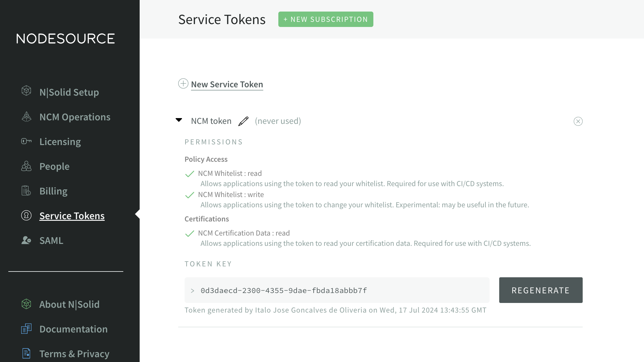Click the About N|Solid cube icon

(x=26, y=304)
